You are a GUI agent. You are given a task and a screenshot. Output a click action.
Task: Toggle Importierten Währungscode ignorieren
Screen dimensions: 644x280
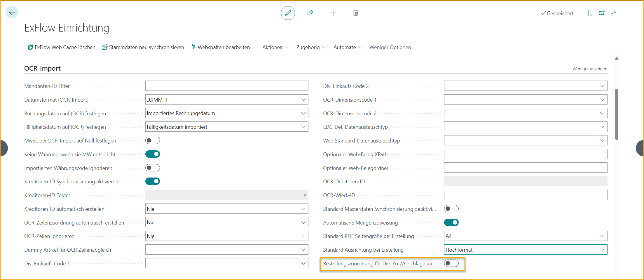(153, 168)
